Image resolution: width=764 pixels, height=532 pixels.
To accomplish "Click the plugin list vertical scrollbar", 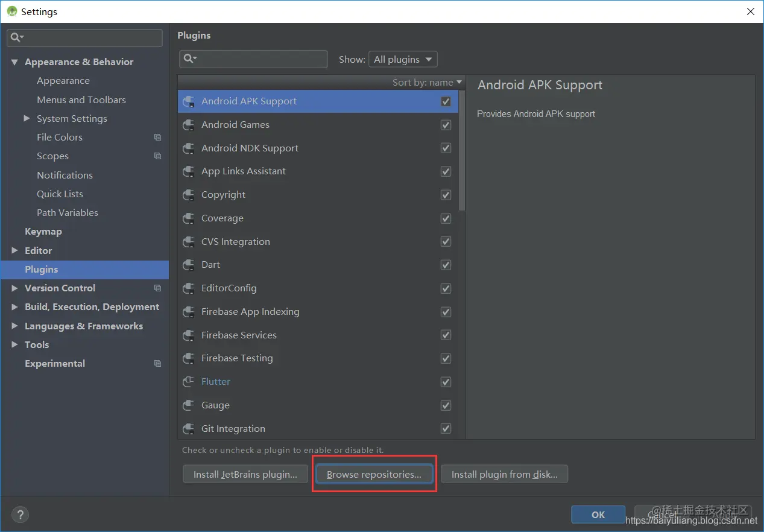I will click(462, 150).
